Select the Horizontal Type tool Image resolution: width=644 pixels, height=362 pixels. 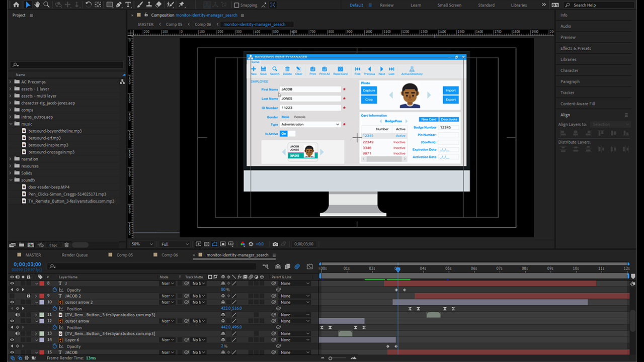(128, 5)
